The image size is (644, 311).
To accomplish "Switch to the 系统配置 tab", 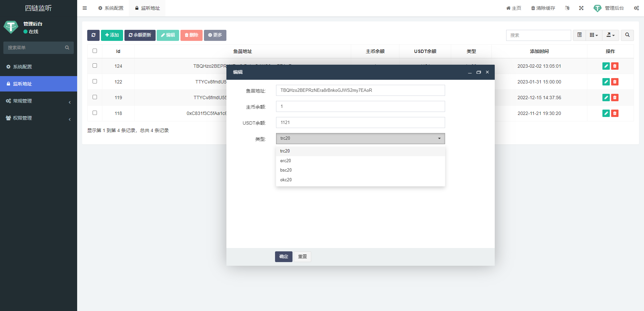I will click(x=111, y=8).
